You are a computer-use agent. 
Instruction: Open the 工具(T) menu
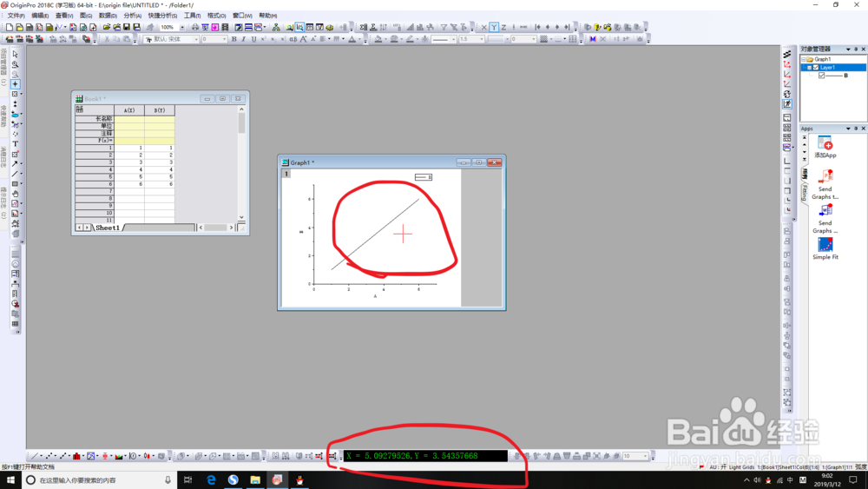[192, 16]
